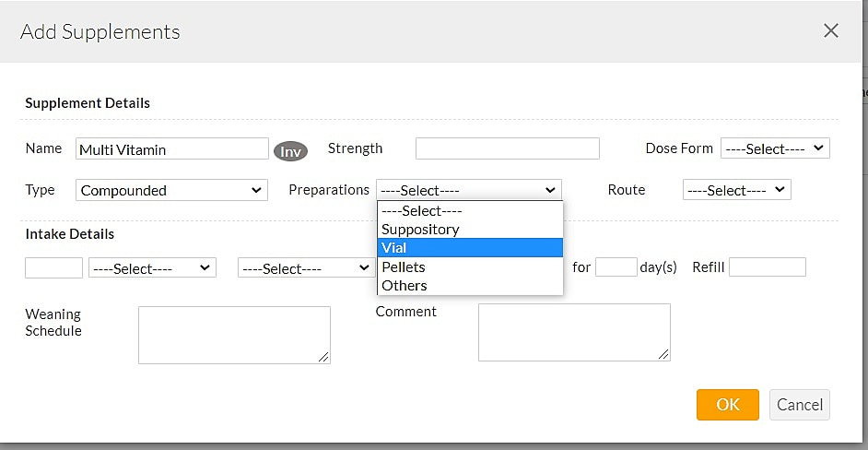868x450 pixels.
Task: Click the Inv inventory badge icon
Action: coord(290,151)
